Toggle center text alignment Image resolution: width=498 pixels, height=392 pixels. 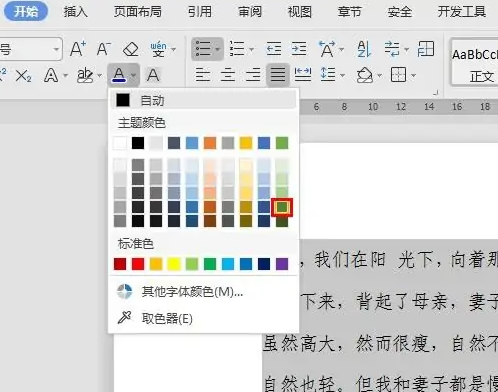(x=228, y=75)
